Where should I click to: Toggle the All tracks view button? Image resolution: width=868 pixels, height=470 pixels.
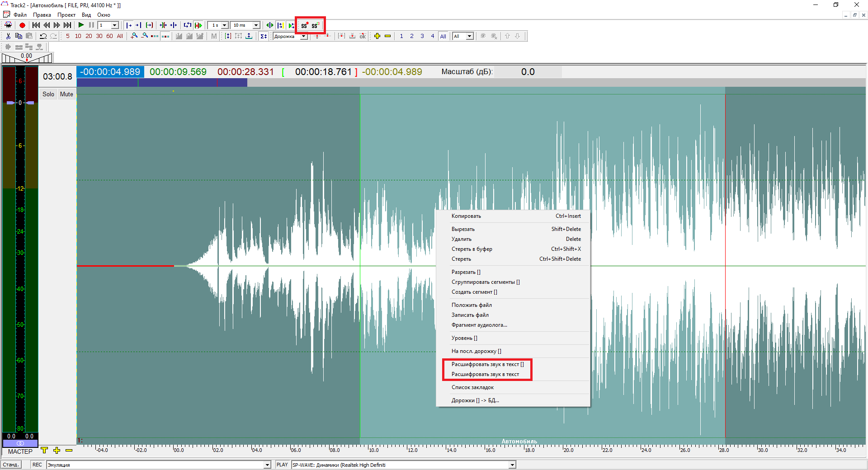(443, 36)
